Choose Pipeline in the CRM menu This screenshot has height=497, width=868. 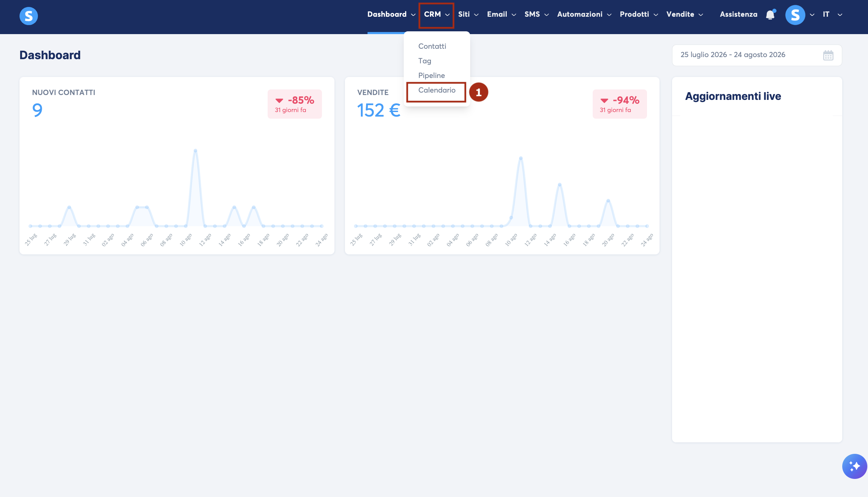tap(431, 76)
